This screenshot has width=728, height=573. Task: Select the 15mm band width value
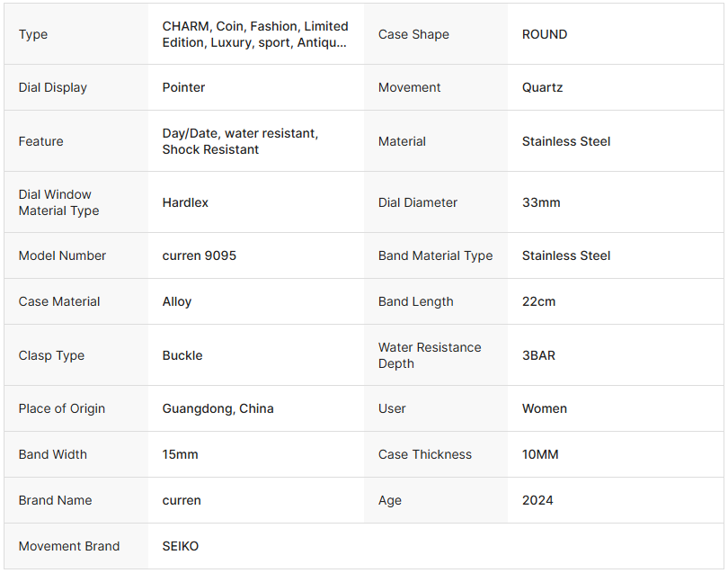click(x=181, y=454)
